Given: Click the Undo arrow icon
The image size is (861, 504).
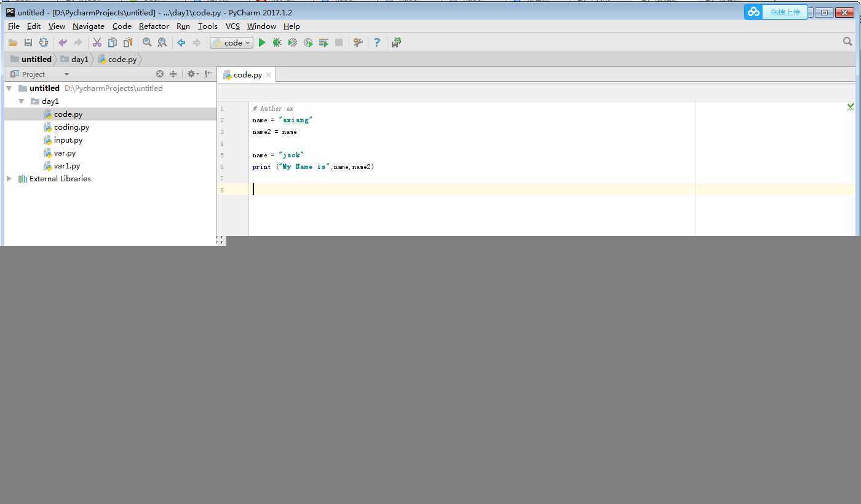Looking at the screenshot, I should tap(63, 42).
